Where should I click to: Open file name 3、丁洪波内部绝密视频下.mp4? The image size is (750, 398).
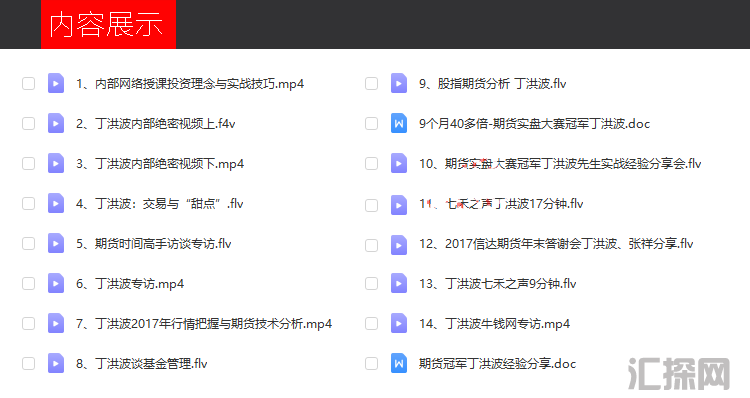click(x=160, y=164)
